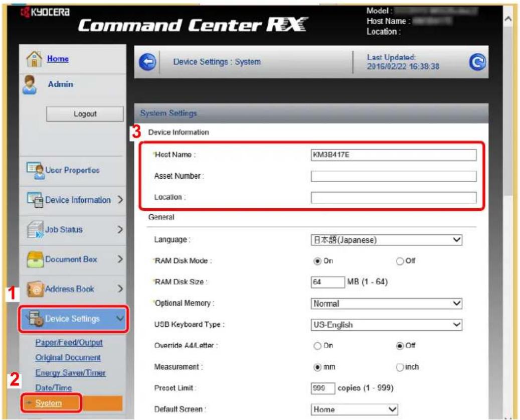Open the Home link

point(58,59)
